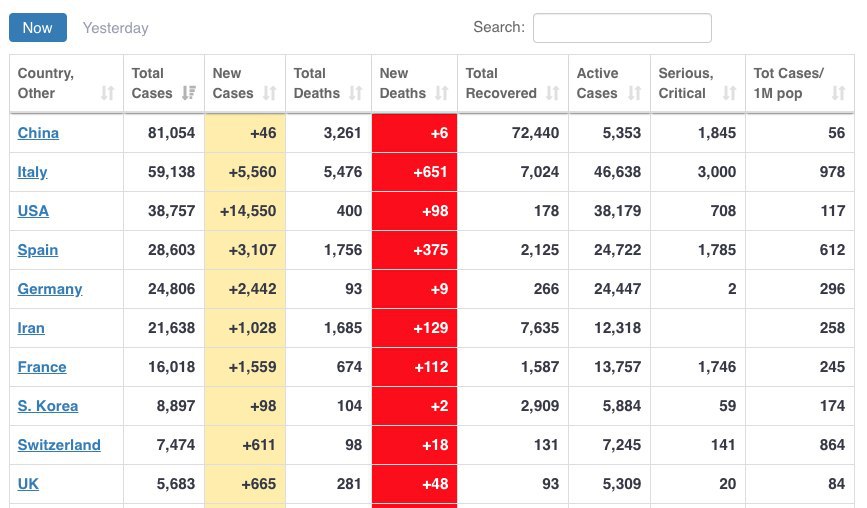
Task: Sort by Total Recovered arrows icon
Action: coord(553,93)
